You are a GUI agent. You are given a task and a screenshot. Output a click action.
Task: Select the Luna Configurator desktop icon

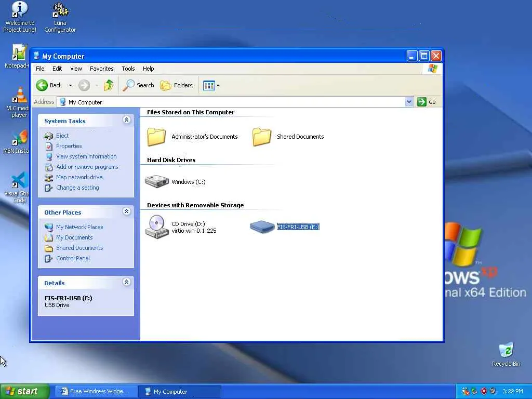[60, 17]
